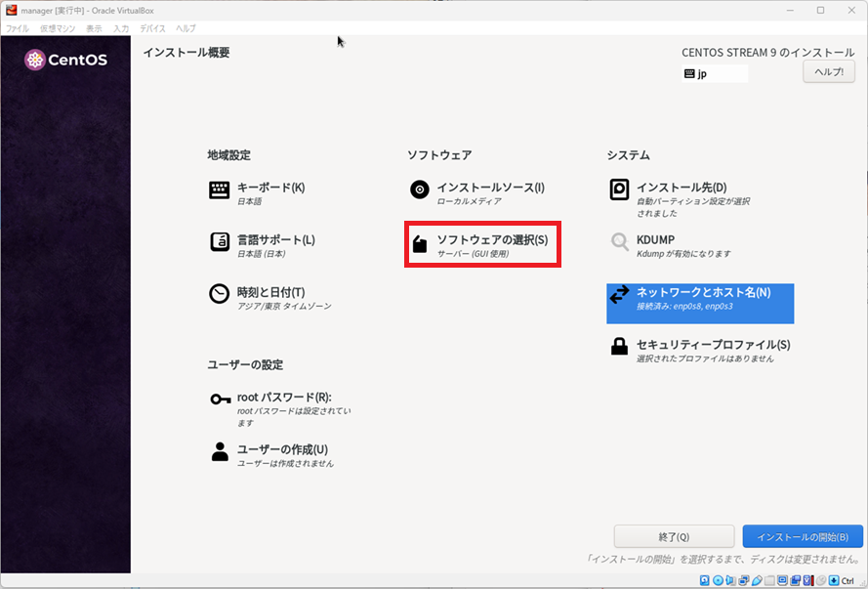Click the network adapters status icon
This screenshot has width=868, height=589.
coord(744,580)
